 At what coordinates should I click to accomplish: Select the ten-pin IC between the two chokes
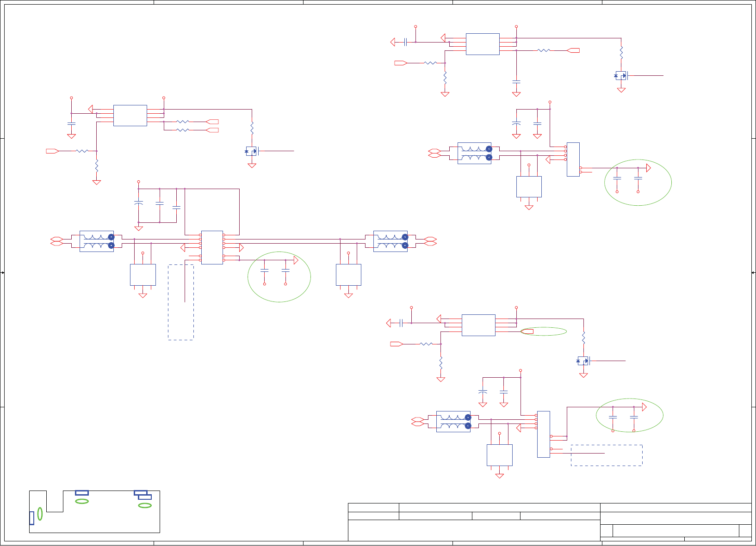coord(212,247)
